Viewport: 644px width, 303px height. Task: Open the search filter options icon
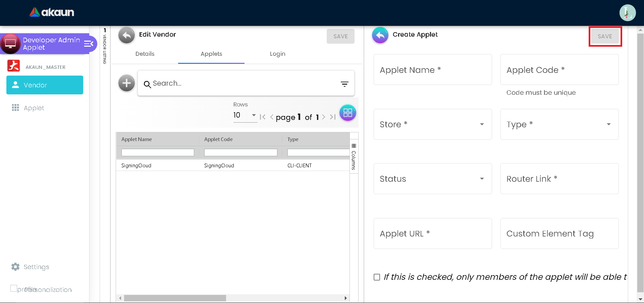coord(344,84)
